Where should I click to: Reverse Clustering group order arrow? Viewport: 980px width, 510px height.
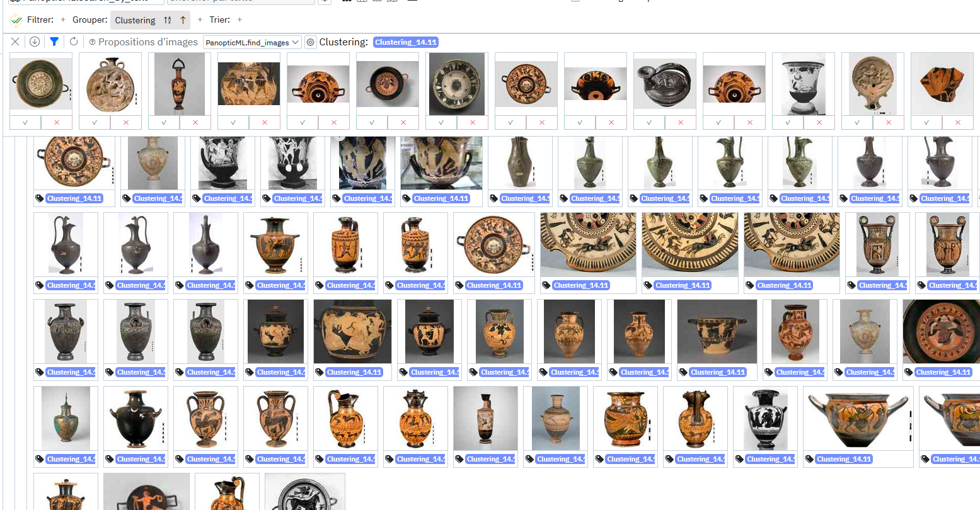[183, 20]
